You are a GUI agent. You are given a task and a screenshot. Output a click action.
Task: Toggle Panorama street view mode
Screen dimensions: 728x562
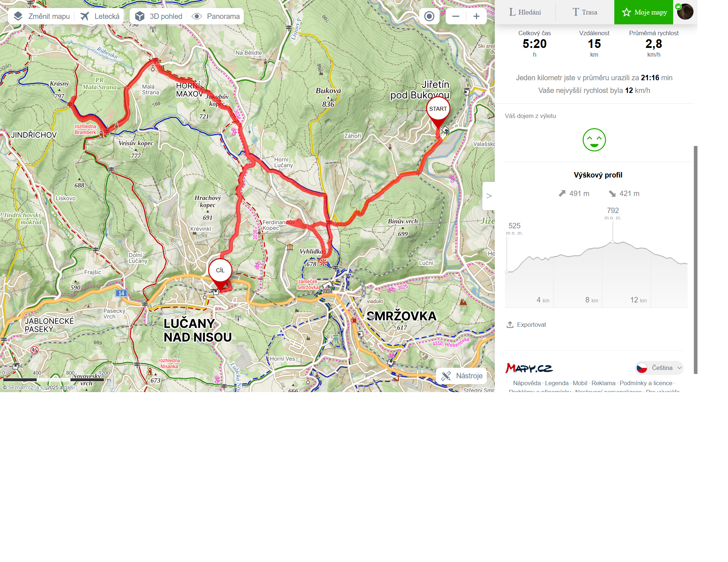point(216,16)
